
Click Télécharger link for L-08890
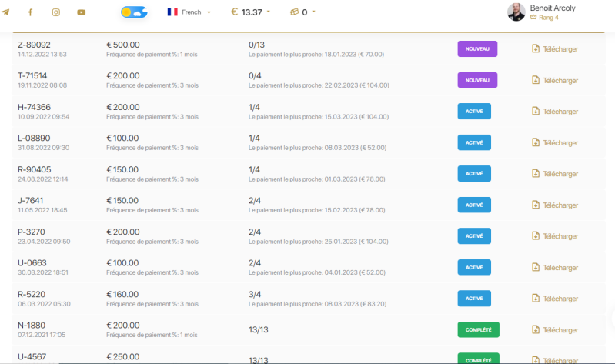click(555, 143)
